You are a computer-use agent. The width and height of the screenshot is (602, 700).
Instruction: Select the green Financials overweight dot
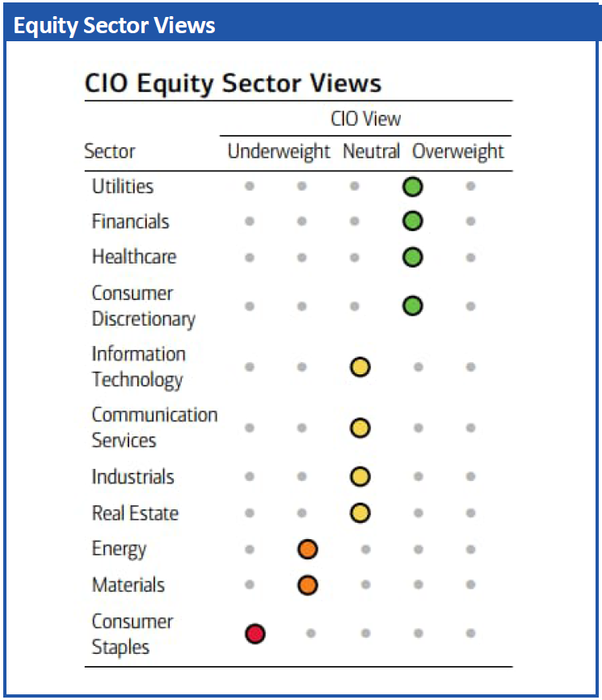[412, 221]
